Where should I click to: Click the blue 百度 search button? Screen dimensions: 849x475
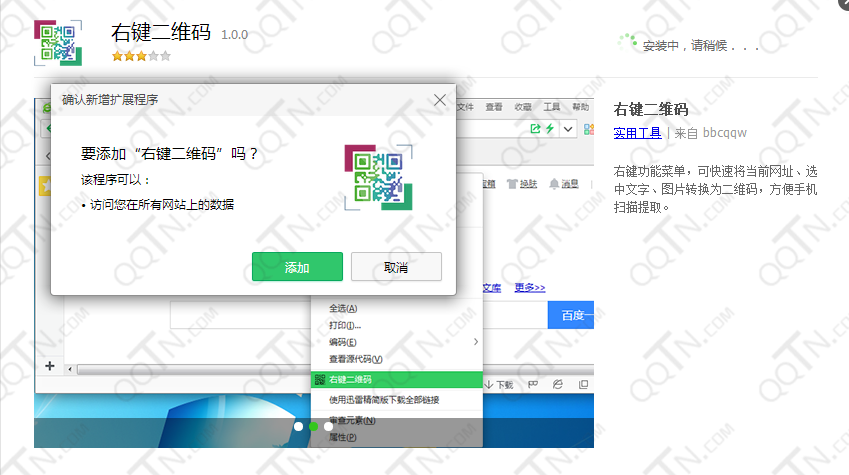point(571,315)
